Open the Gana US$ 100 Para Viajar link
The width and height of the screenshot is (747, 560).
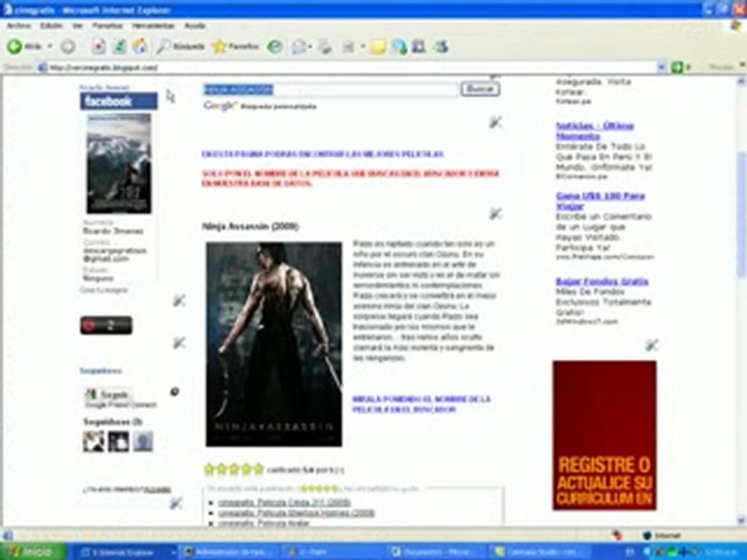point(600,201)
